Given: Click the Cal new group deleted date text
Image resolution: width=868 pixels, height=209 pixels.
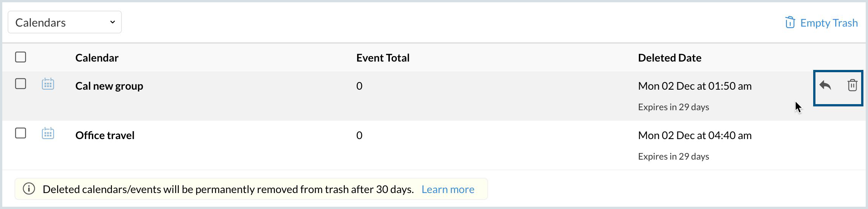Looking at the screenshot, I should coord(694,86).
